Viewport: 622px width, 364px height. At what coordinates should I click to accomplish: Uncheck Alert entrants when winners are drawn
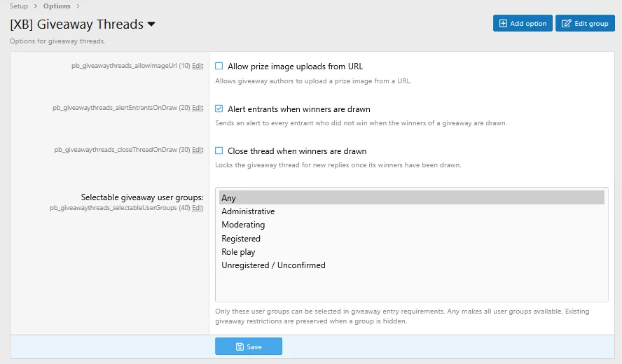[219, 108]
